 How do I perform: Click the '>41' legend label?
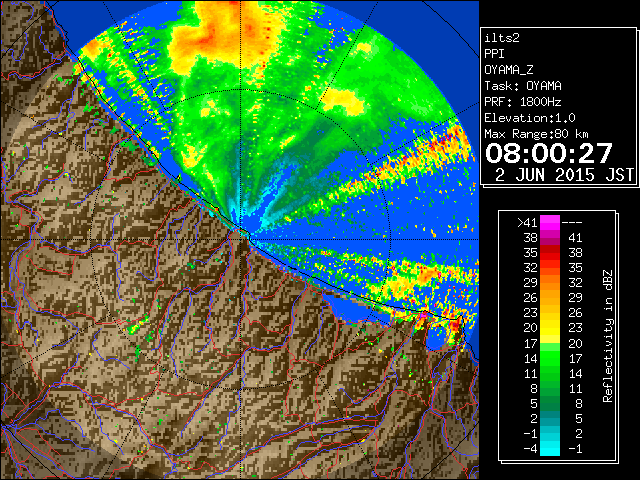tap(527, 222)
